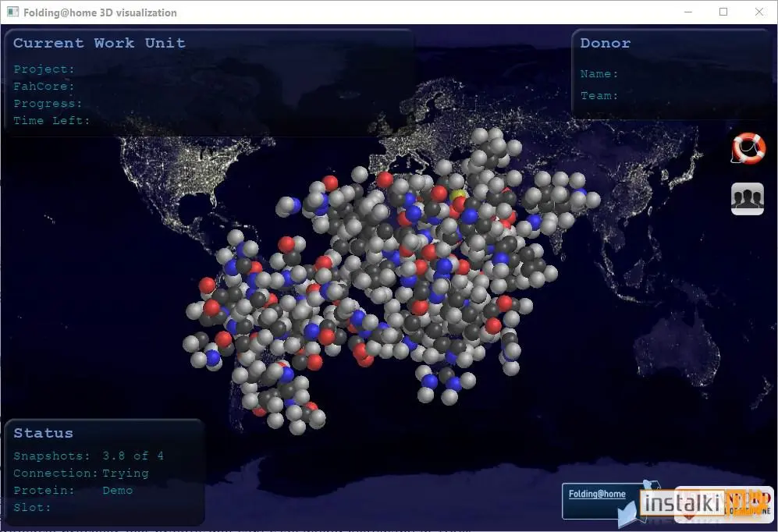The width and height of the screenshot is (778, 532).
Task: Select the Donor panel heading
Action: click(x=606, y=43)
